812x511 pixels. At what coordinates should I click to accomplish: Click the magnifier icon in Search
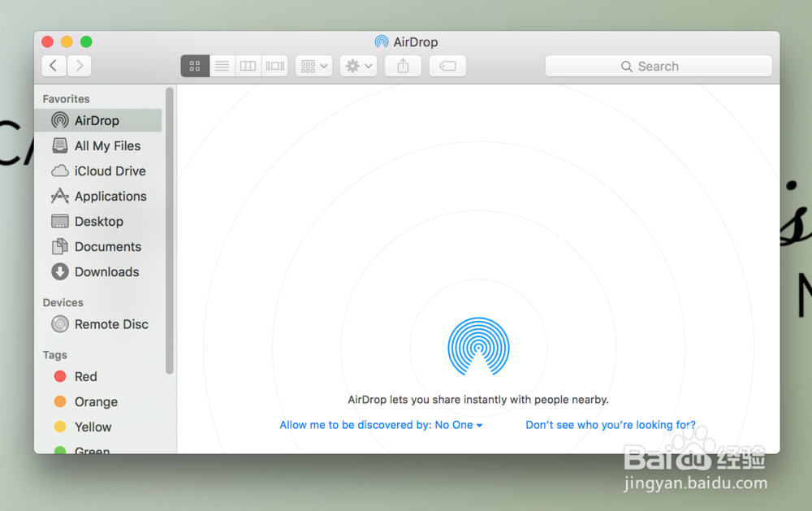point(627,67)
